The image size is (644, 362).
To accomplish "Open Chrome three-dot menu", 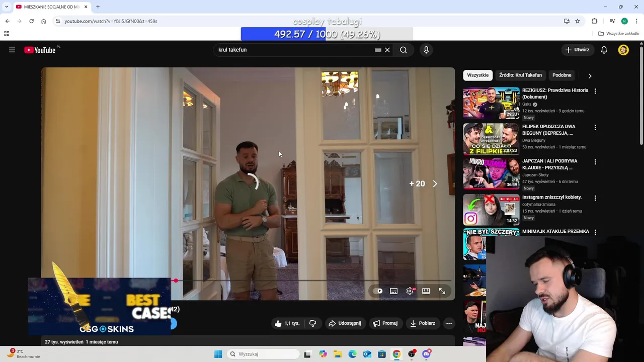I will coord(636,21).
